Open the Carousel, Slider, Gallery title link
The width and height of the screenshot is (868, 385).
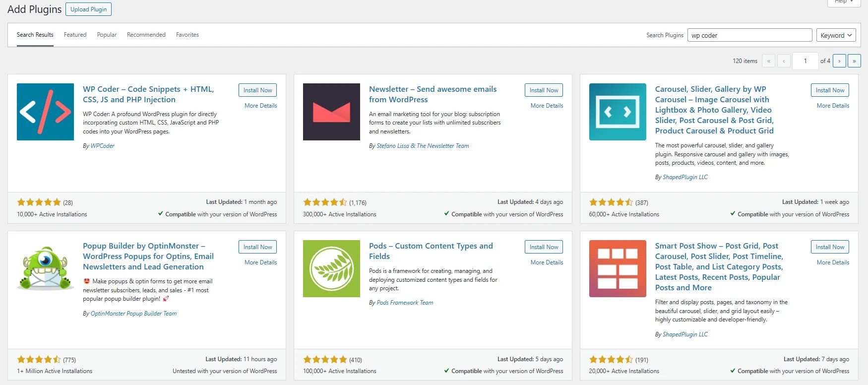(714, 110)
